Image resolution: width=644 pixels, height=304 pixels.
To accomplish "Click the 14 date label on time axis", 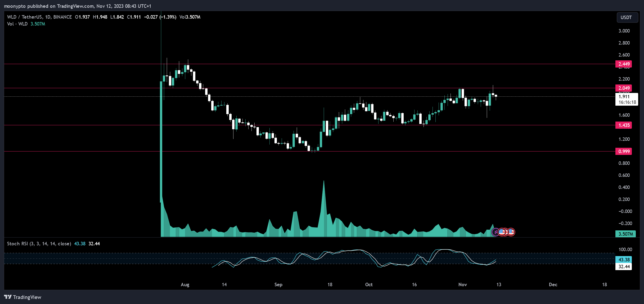I will (x=224, y=285).
